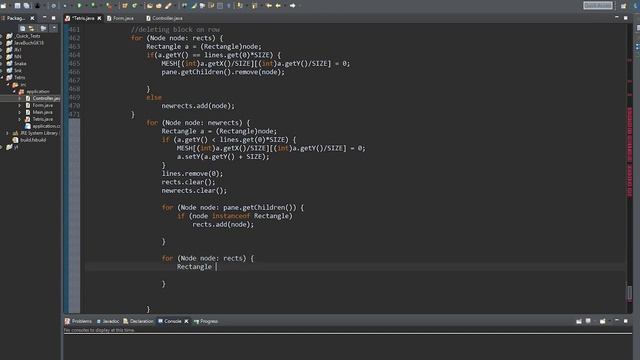This screenshot has width=640, height=360.
Task: Click on the code "rects.add(node);"
Action: pos(223,224)
